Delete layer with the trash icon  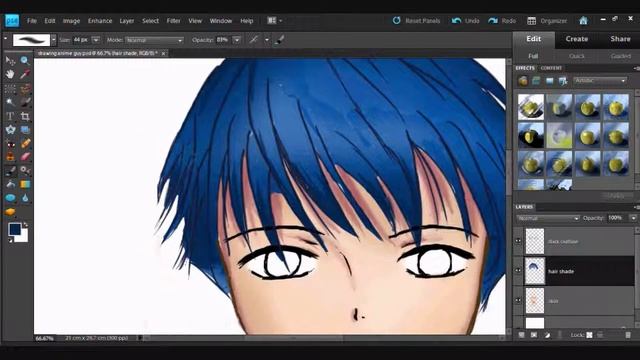(628, 335)
